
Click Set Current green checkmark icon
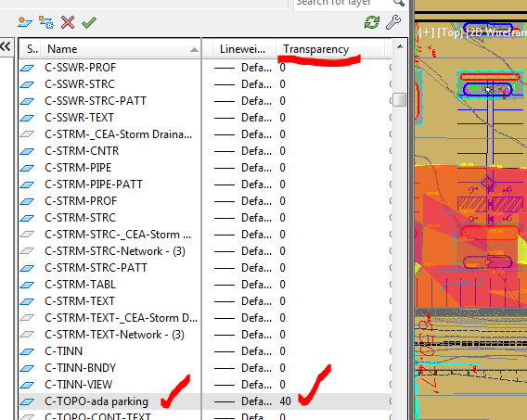point(89,22)
